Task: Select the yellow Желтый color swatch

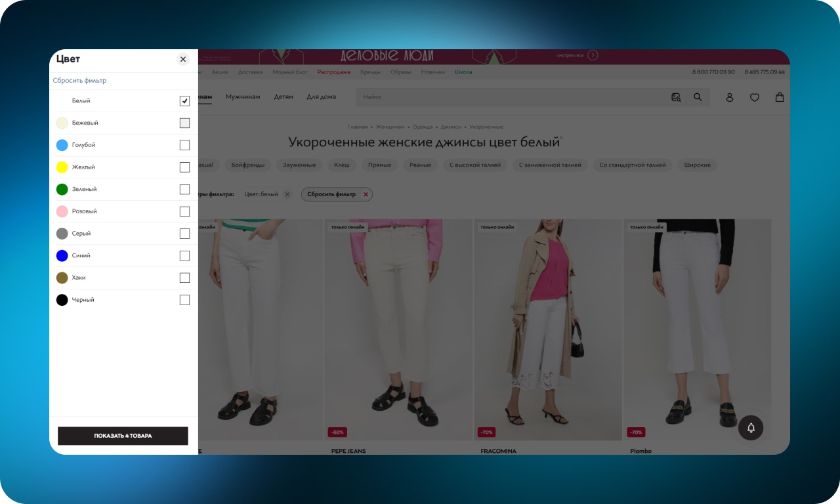Action: (x=62, y=167)
